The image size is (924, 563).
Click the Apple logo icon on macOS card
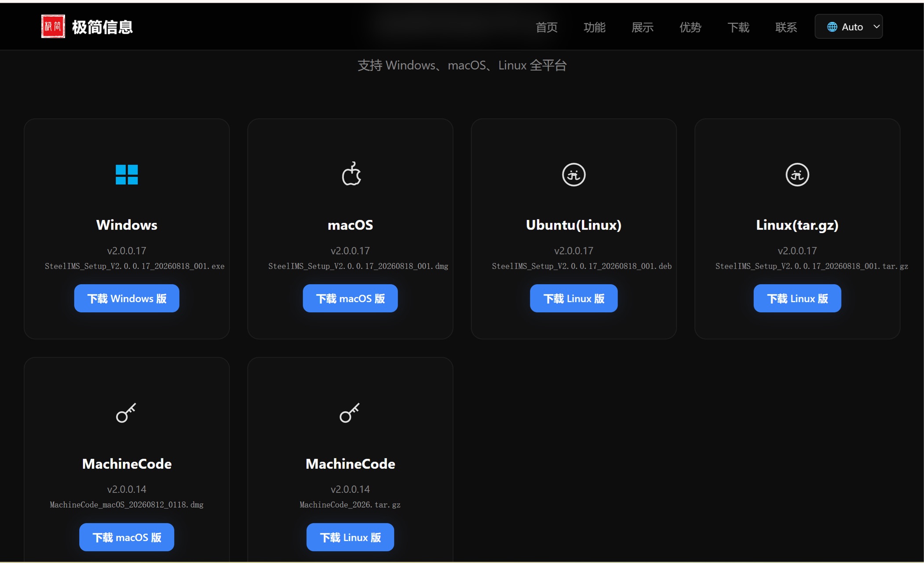351,174
